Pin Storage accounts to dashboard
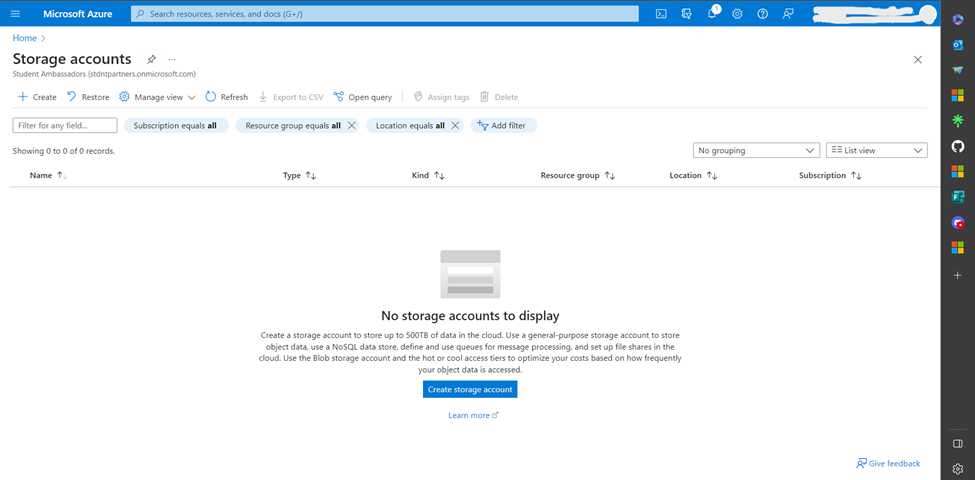The height and width of the screenshot is (480, 975). [x=151, y=60]
